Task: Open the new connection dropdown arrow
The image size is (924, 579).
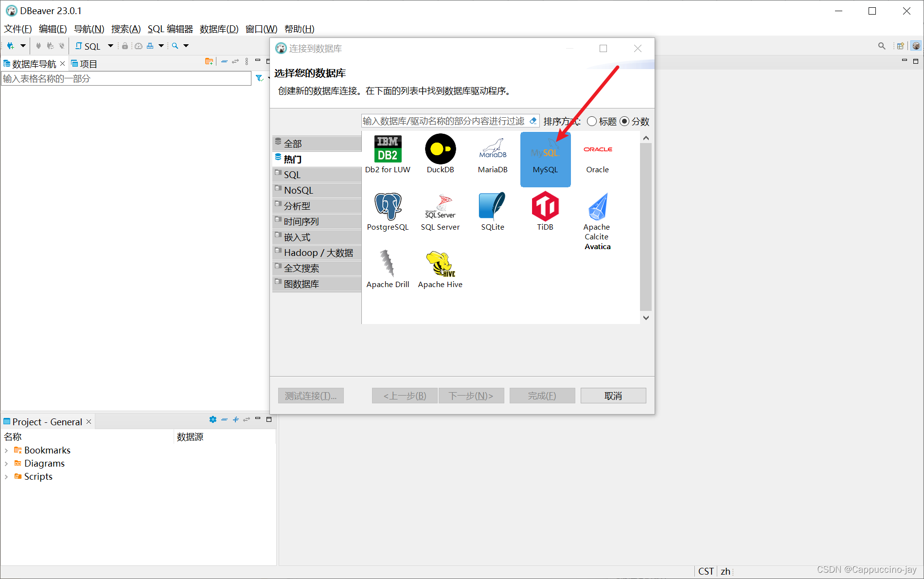Action: coord(23,46)
